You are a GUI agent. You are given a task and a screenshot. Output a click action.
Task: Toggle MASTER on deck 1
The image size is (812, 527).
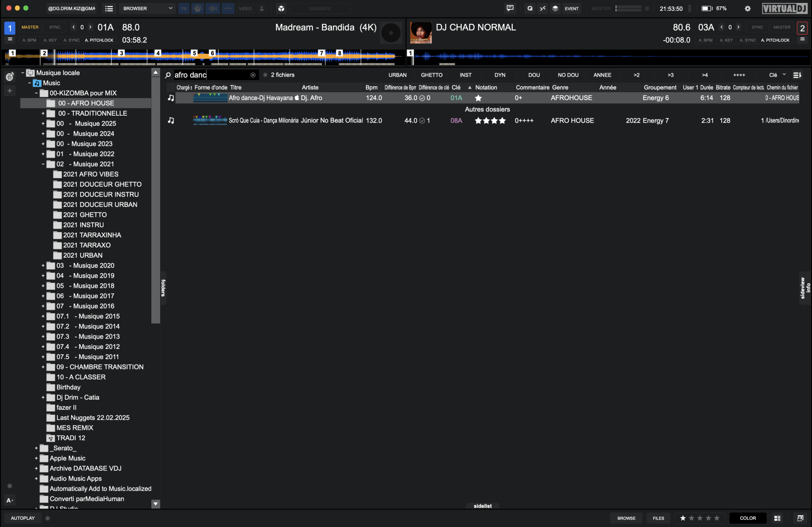pos(30,27)
